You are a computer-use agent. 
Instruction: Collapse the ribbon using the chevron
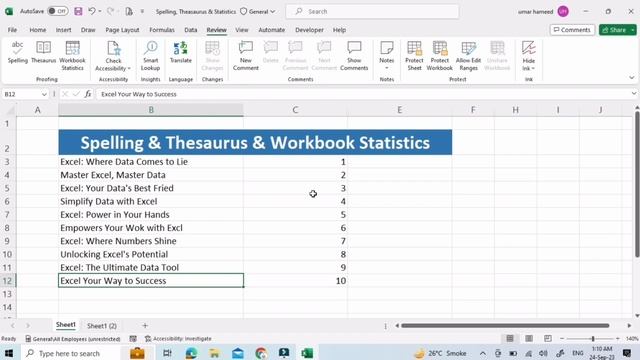[x=631, y=78]
